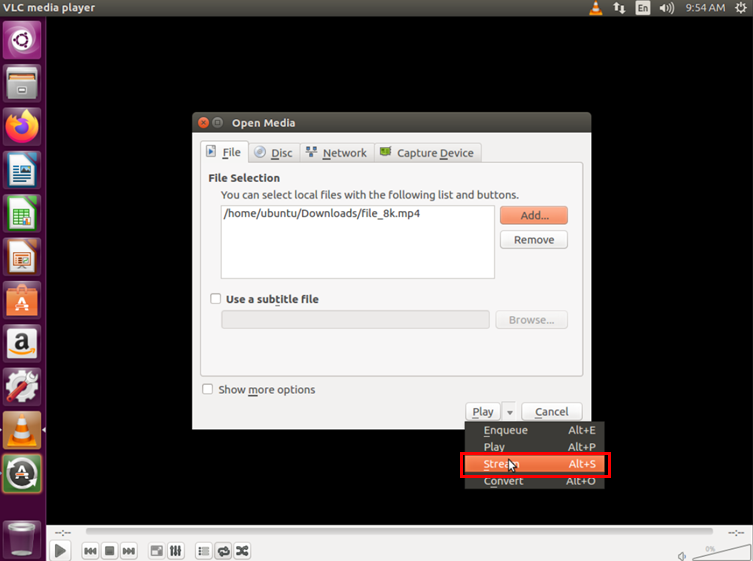The width and height of the screenshot is (753, 561).
Task: Launch LibreOffice Calc from the dock
Action: pos(22,213)
